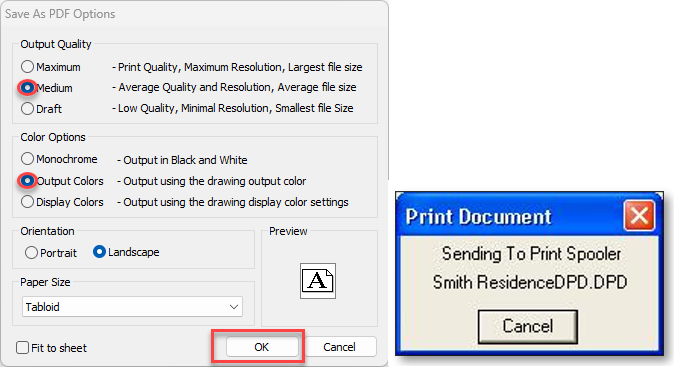Choose Monochrome color option

coord(28,159)
